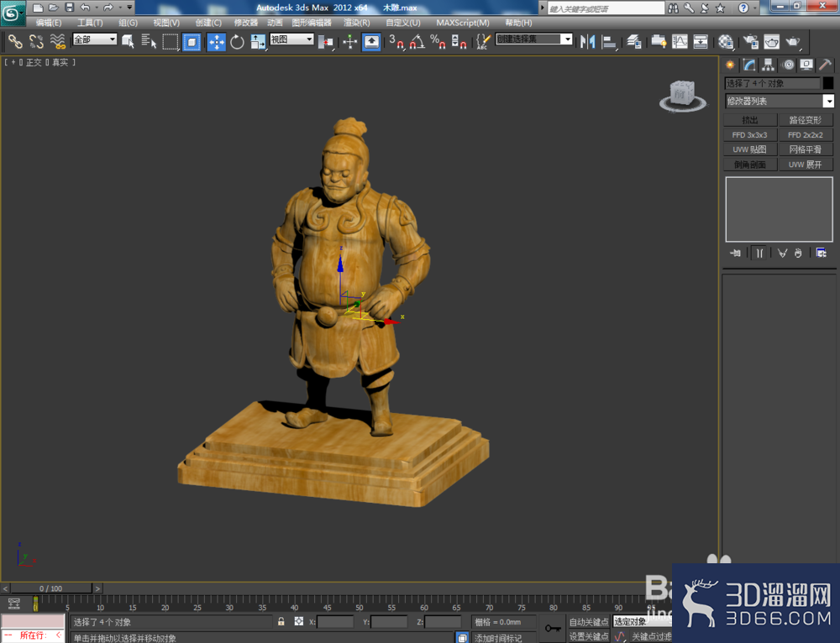This screenshot has height=643, width=840.
Task: Open Schematic View
Action: (x=701, y=41)
